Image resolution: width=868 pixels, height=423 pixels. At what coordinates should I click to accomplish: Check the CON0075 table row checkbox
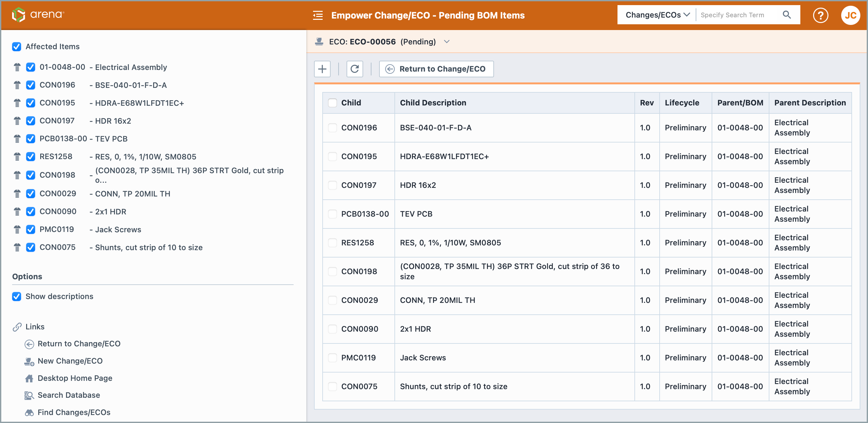332,386
